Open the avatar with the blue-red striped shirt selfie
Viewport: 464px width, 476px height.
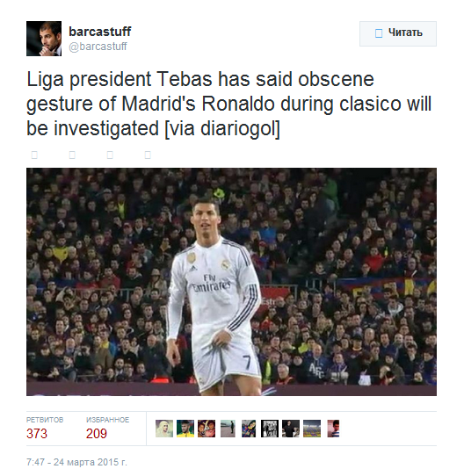point(249,429)
